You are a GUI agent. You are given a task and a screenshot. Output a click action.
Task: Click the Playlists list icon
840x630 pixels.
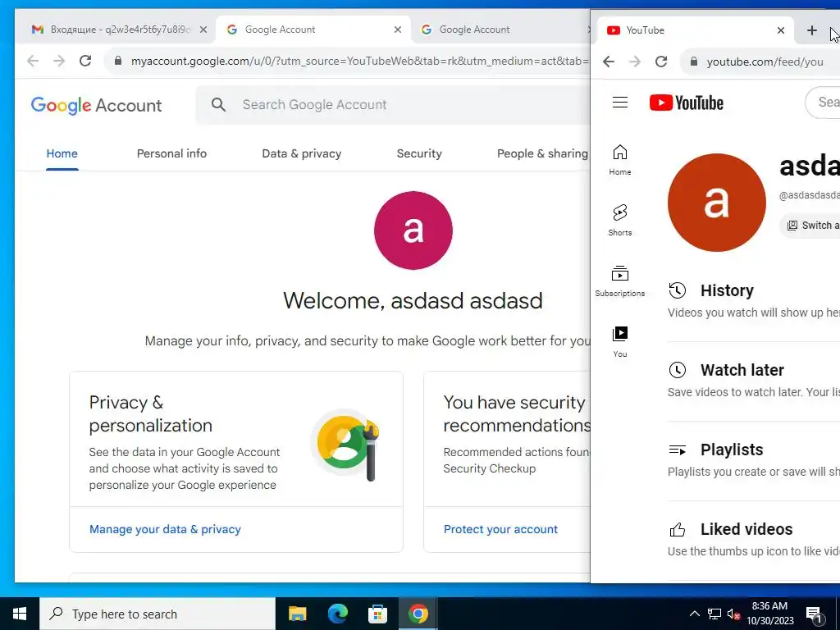pos(677,450)
